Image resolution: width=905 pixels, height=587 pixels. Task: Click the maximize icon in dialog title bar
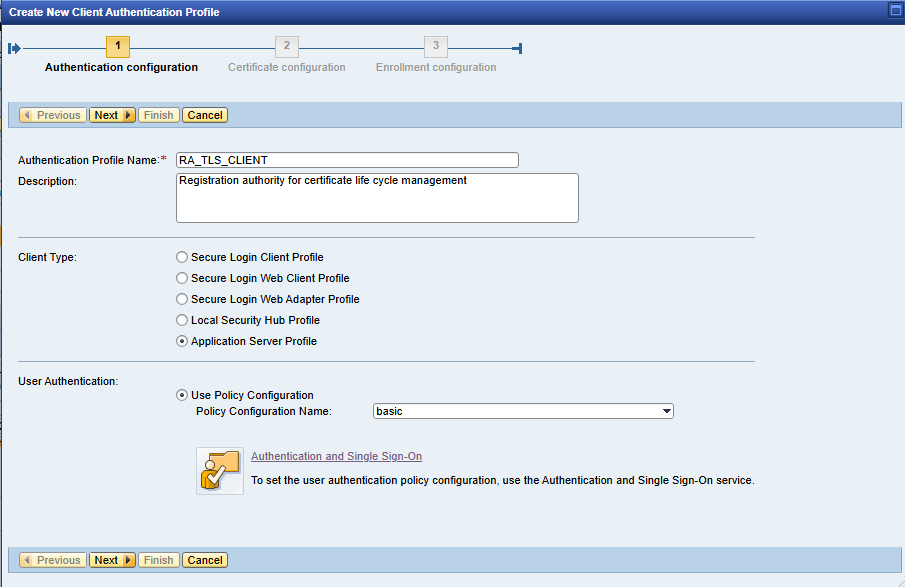tap(895, 11)
